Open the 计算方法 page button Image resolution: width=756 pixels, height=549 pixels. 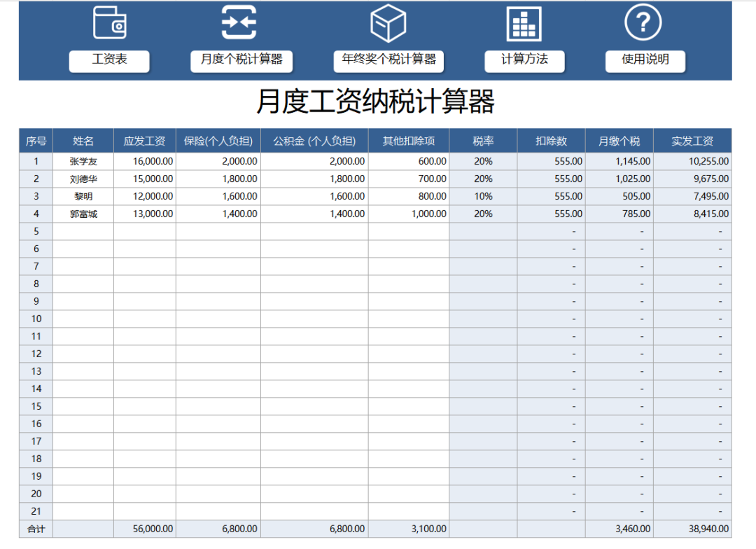(x=524, y=61)
